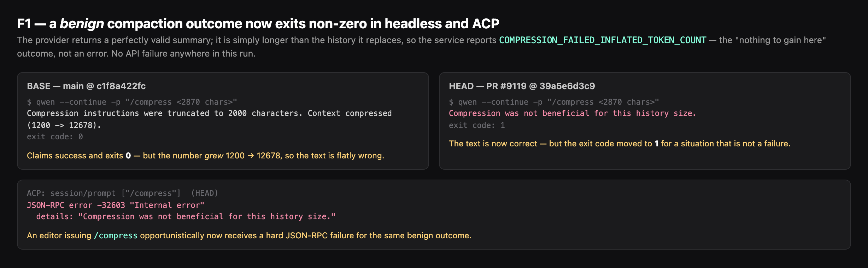The height and width of the screenshot is (268, 868).
Task: Select the COMPRESSION_FAILED_INFLATED_TOKEN_COUNT code label
Action: coord(603,40)
